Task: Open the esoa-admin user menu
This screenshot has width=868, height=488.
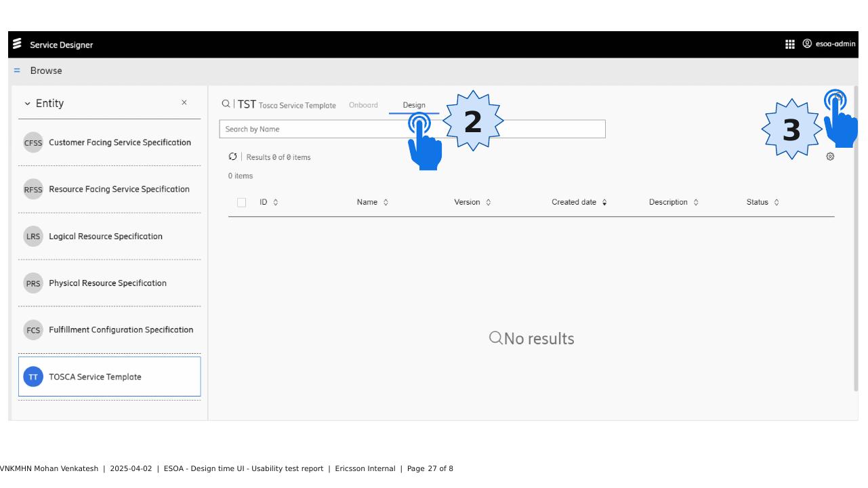Action: pyautogui.click(x=829, y=44)
